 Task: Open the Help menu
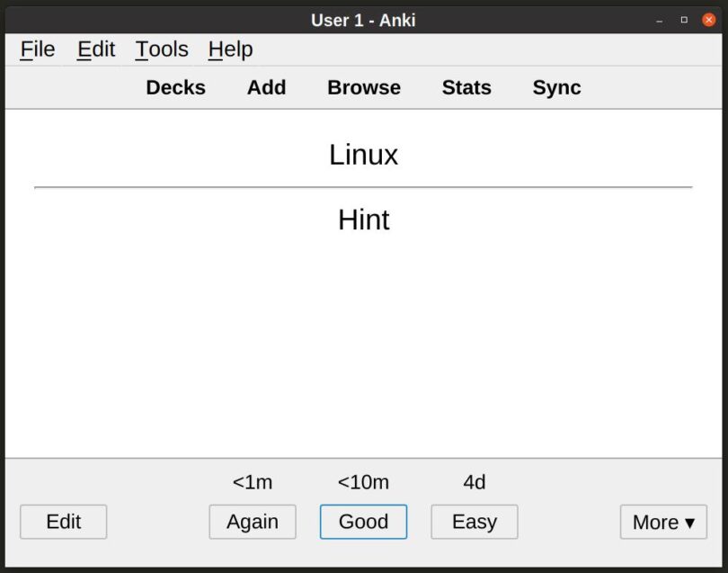(x=229, y=49)
